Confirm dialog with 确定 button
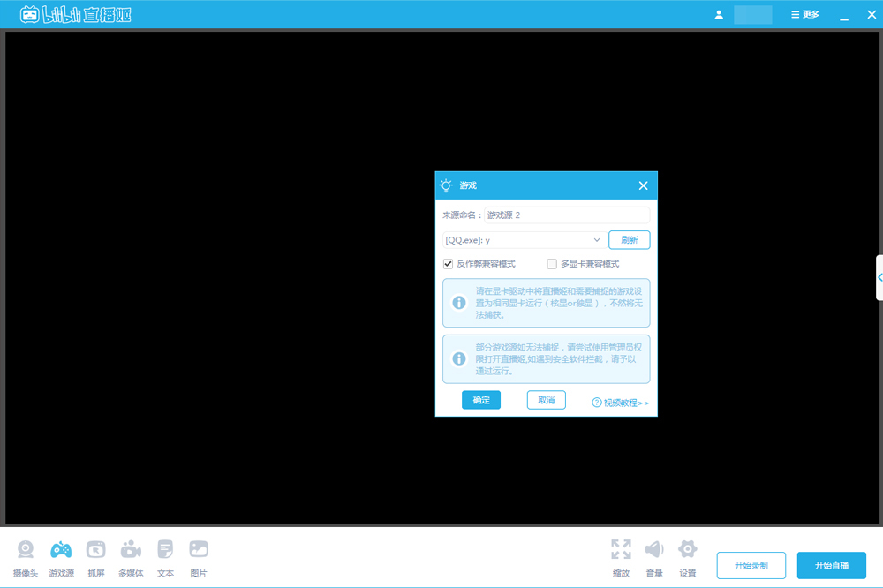This screenshot has height=588, width=883. click(480, 399)
